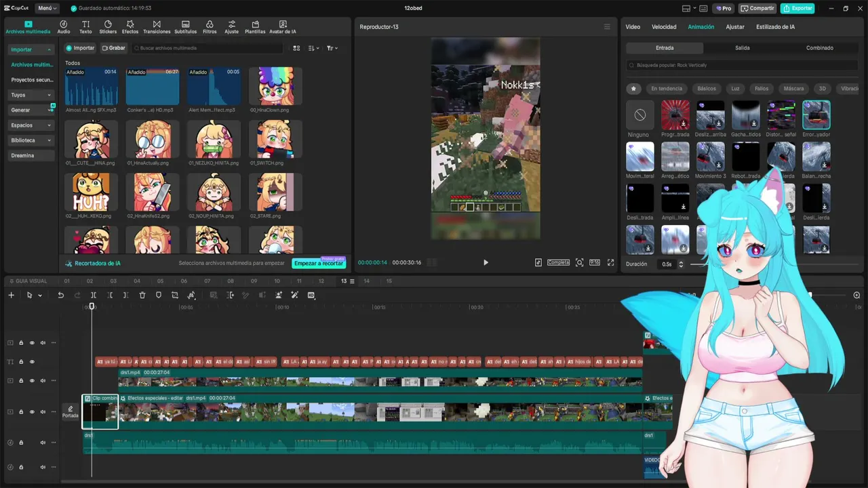Image resolution: width=868 pixels, height=488 pixels.
Task: Click the HD enhance icon in timeline toolbar
Action: (311, 296)
